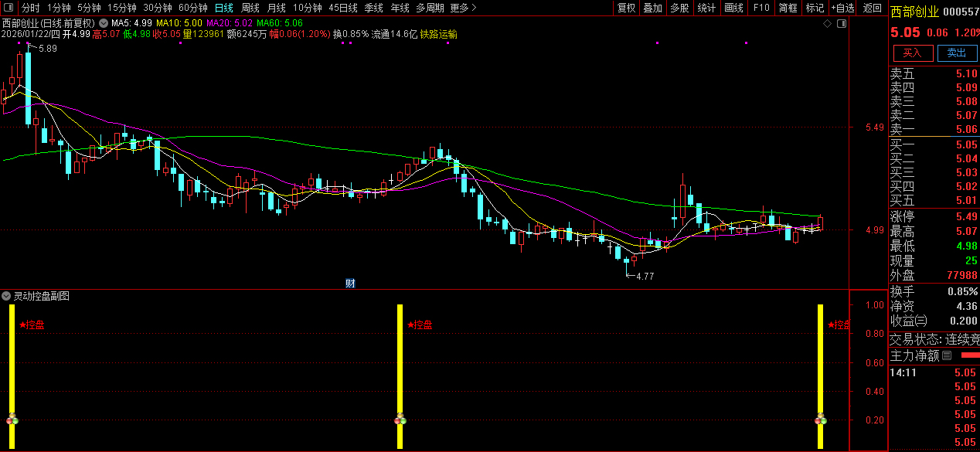
Task: Select the 年线 yearly tab
Action: pyautogui.click(x=400, y=8)
